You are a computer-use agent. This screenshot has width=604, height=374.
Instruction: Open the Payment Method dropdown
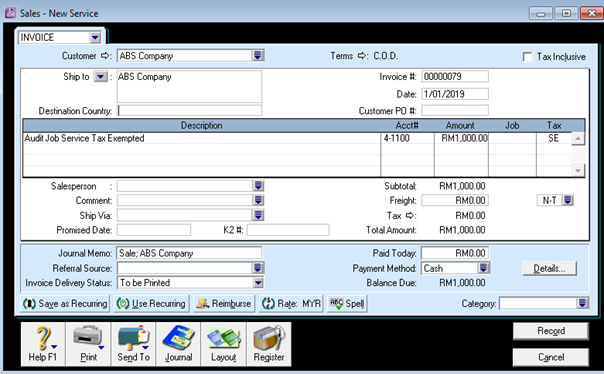click(484, 268)
